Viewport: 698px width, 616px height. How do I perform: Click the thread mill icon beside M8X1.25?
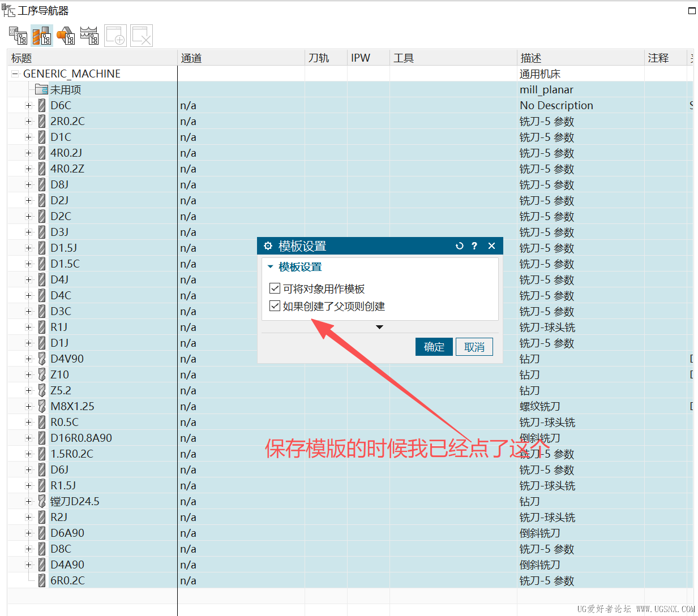click(42, 406)
